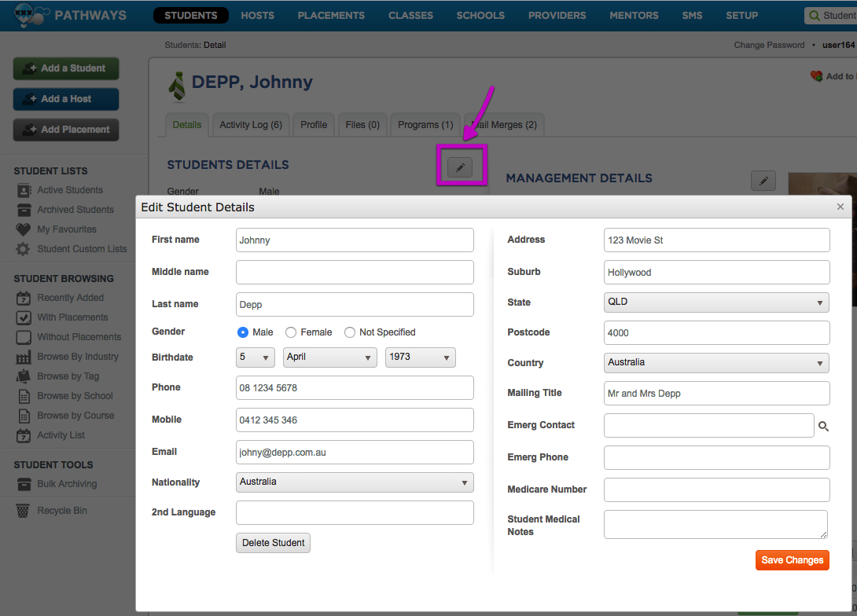The width and height of the screenshot is (857, 616).
Task: Switch to the Activity Log tab
Action: (251, 125)
